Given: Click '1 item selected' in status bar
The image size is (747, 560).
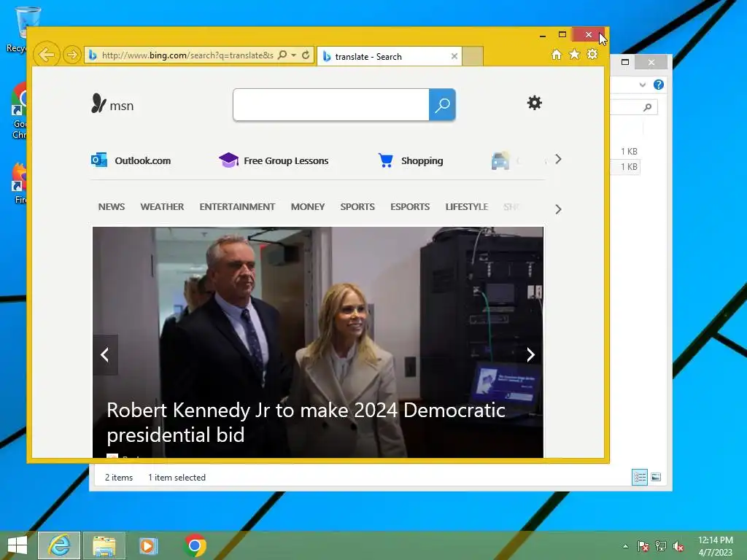Looking at the screenshot, I should pyautogui.click(x=177, y=477).
